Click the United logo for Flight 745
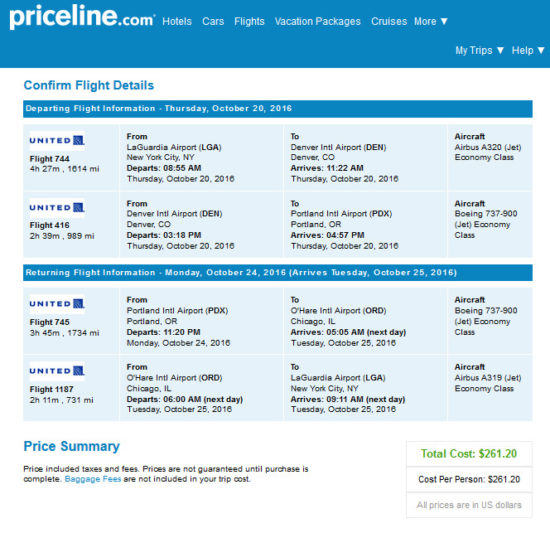The width and height of the screenshot is (550, 533). (57, 304)
